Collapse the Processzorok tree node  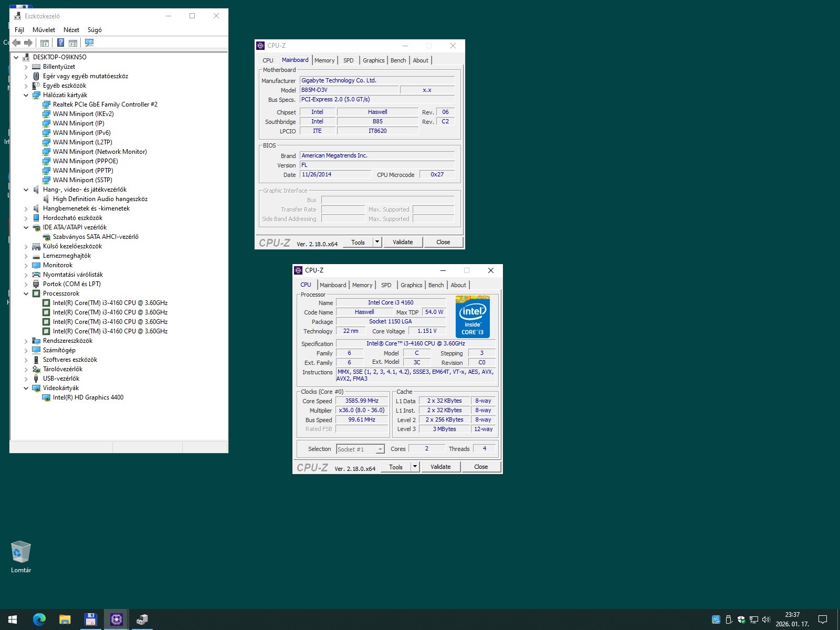tap(26, 294)
